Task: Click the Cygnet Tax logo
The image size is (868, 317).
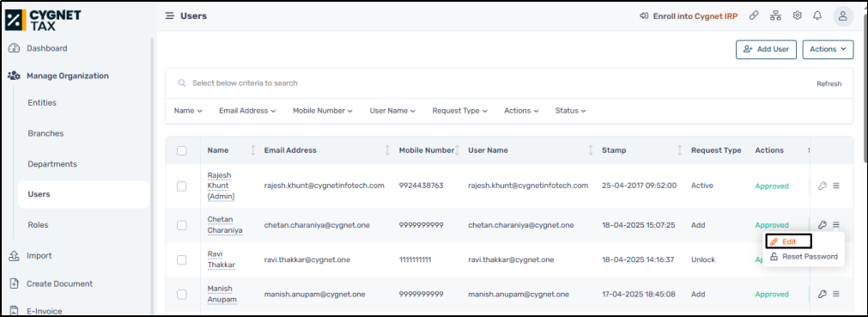Action: click(x=43, y=20)
